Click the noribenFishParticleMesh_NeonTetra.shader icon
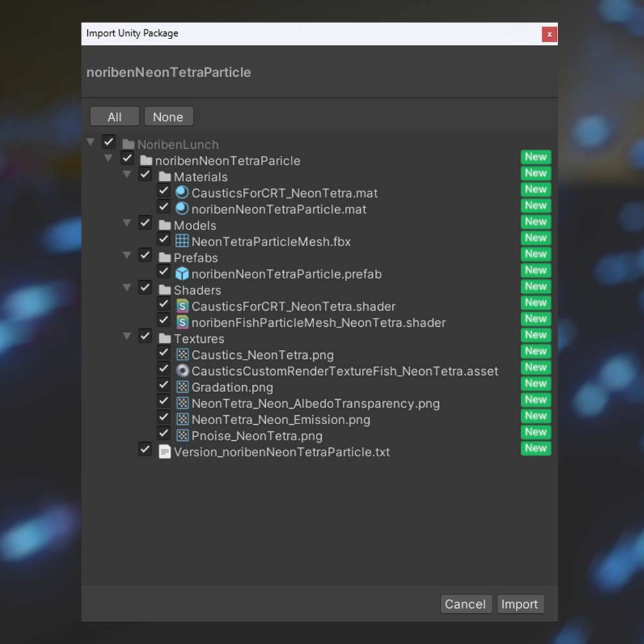This screenshot has height=644, width=644. pos(182,322)
